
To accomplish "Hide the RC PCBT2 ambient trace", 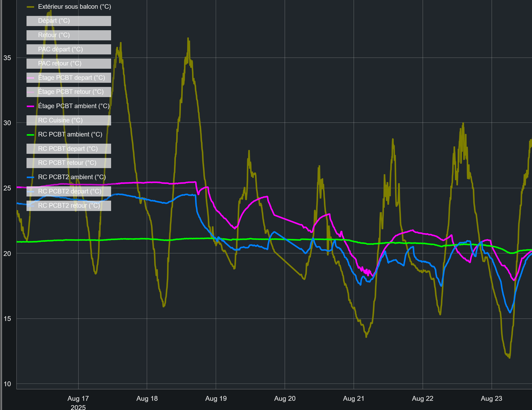I will pos(72,177).
